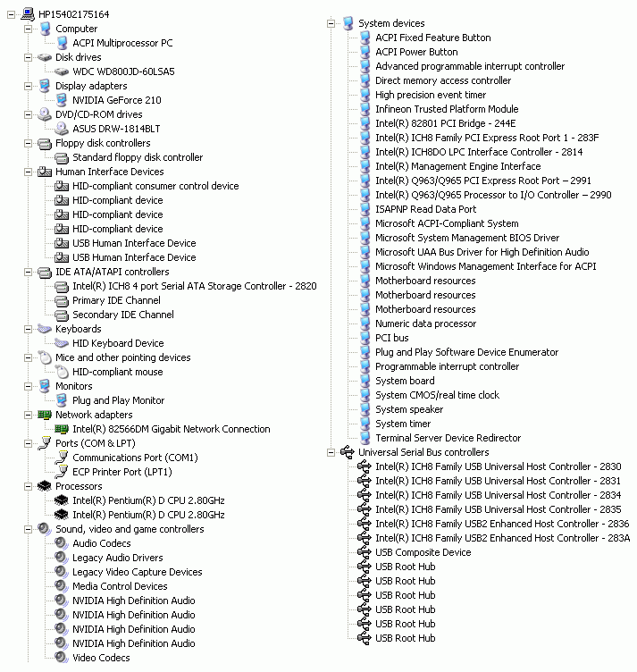Viewport: 637px width, 672px height.
Task: Click the HID-compliant mouse icon
Action: click(62, 372)
